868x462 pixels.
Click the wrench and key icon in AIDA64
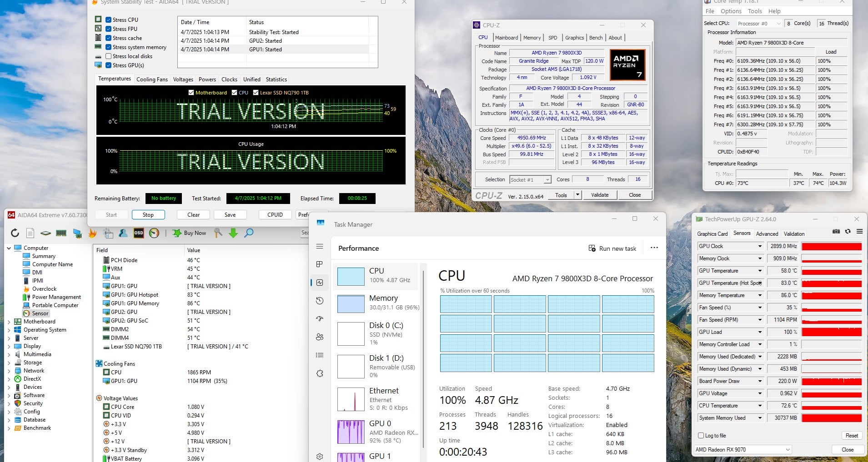pos(218,233)
